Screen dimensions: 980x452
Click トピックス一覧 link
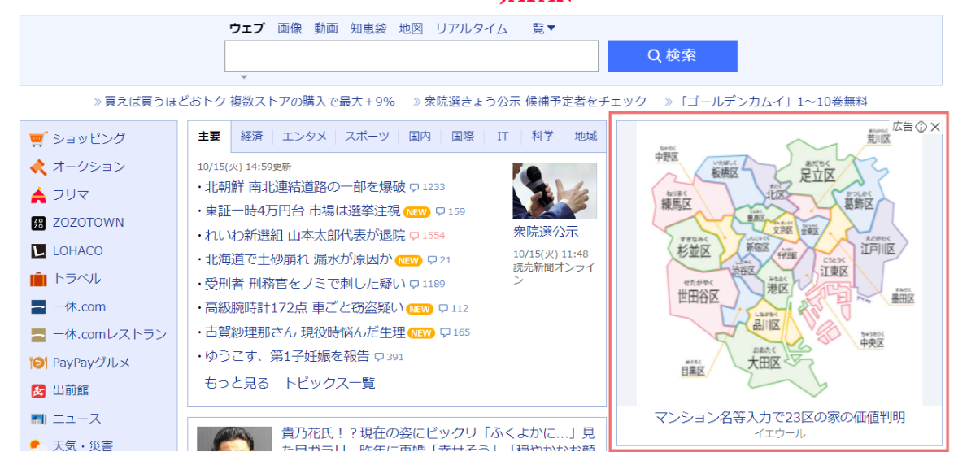click(x=329, y=383)
